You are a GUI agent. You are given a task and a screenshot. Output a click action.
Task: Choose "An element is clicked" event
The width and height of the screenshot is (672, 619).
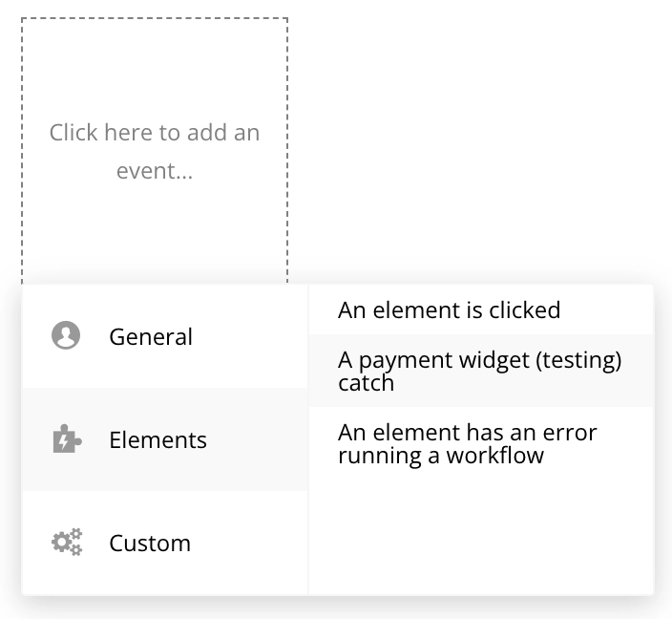click(449, 310)
